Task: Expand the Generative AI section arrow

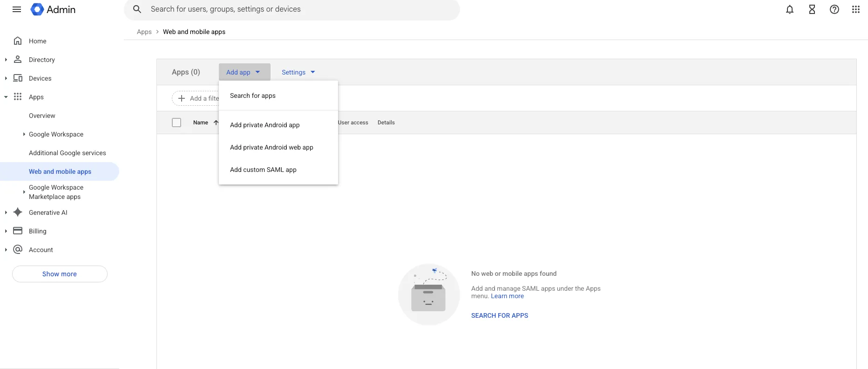Action: 6,212
